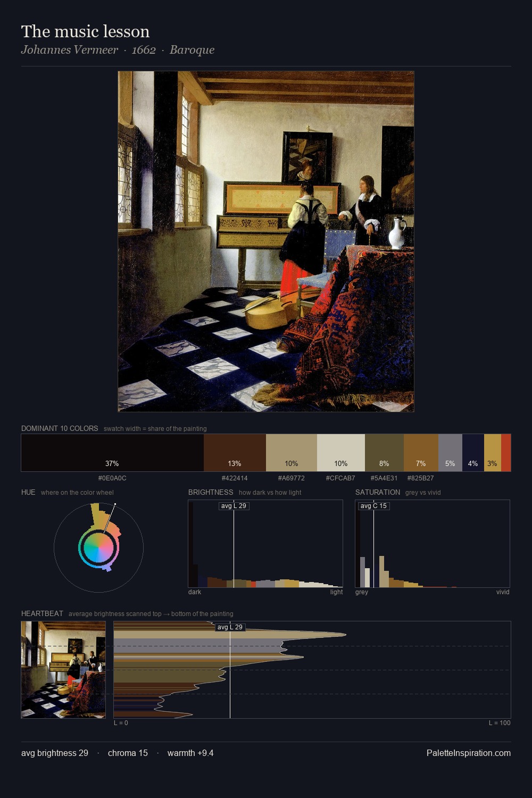Click the hex label "#A69772"
Viewport: 532px width, 798px height.
tap(292, 478)
